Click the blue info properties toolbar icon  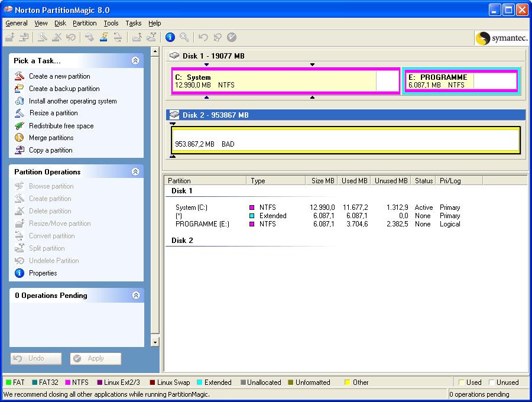(170, 37)
